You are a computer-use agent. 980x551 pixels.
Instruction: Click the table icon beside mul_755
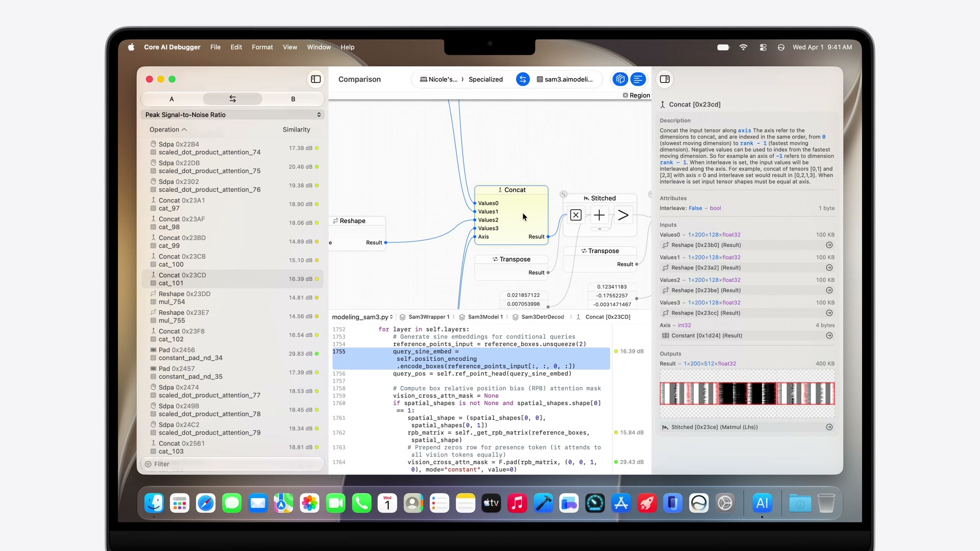[x=153, y=321]
